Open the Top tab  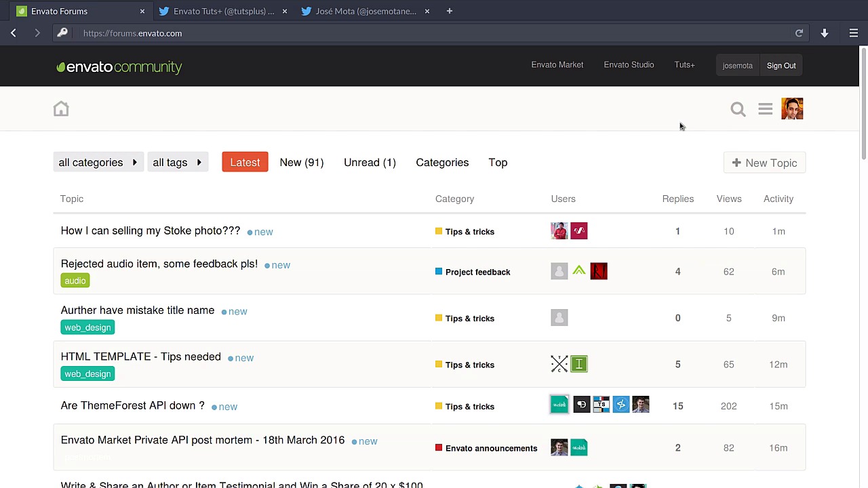[x=498, y=163]
